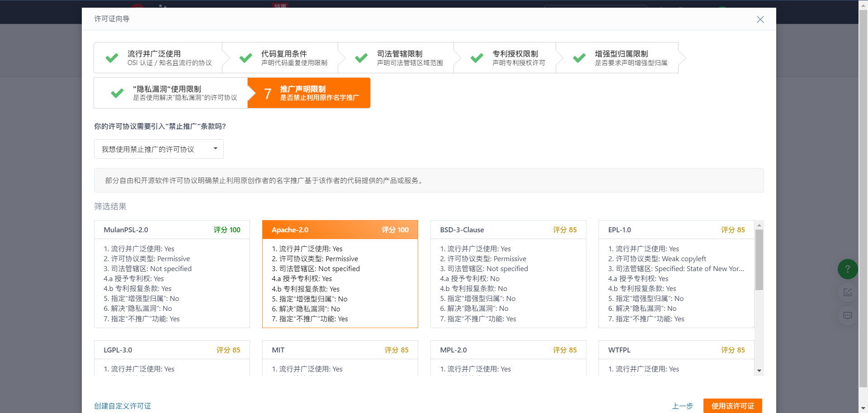This screenshot has width=868, height=413.
Task: Select the MulanPSL-2.0 license card
Action: 172,274
